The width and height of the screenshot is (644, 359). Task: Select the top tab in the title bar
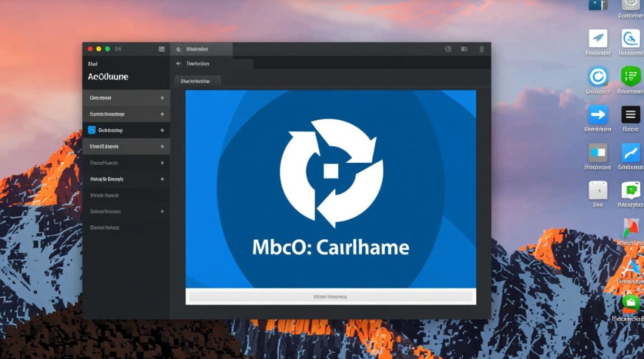201,49
